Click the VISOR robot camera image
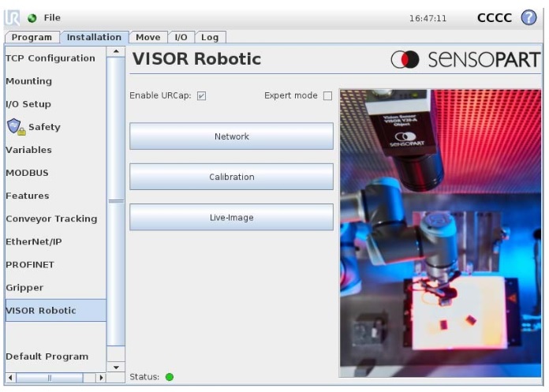 coord(440,233)
